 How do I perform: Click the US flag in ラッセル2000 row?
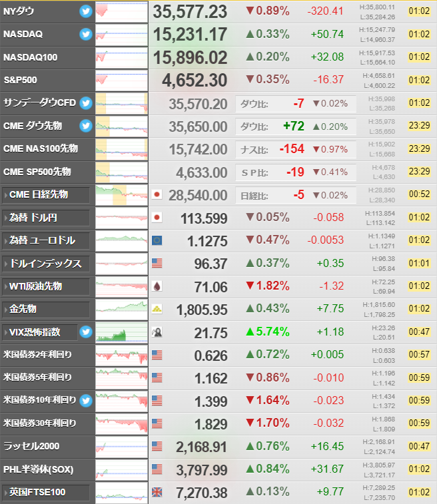tap(157, 446)
